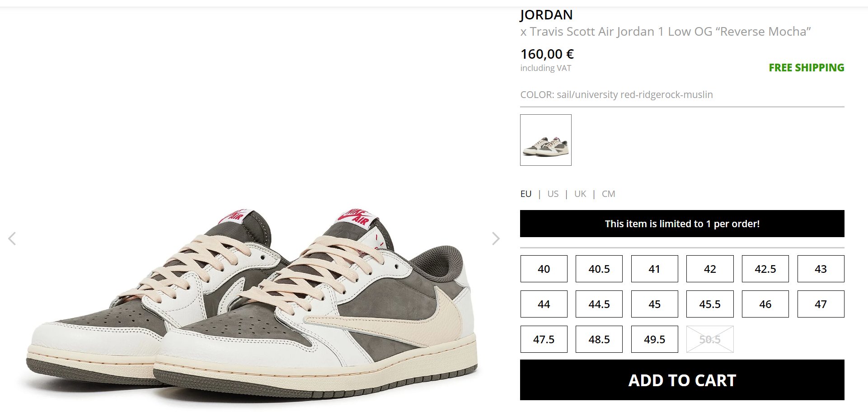
Task: Switch size chart to UK
Action: click(x=580, y=194)
